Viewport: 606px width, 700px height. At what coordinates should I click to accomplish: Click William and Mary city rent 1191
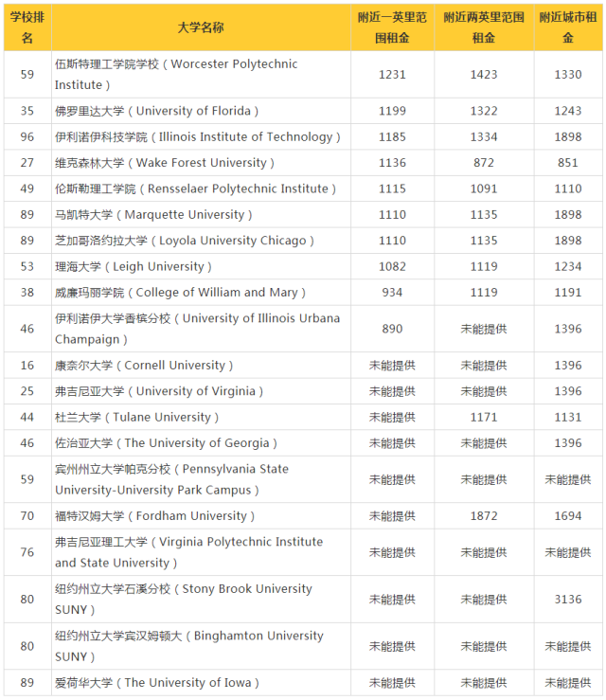(568, 292)
